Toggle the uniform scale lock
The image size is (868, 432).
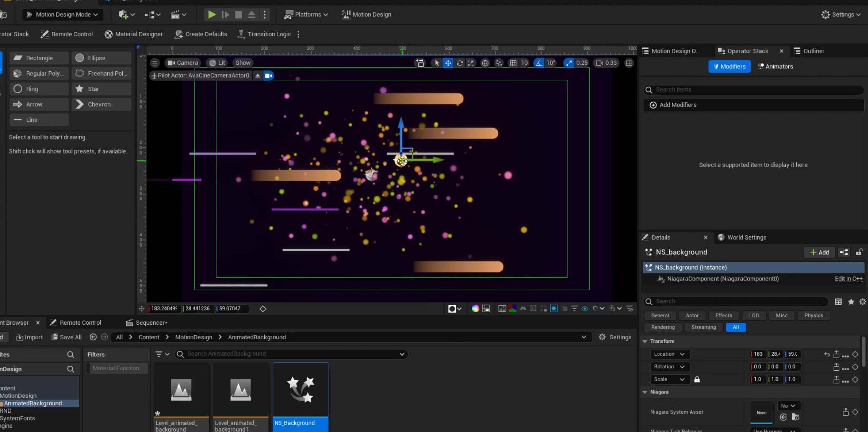click(697, 379)
